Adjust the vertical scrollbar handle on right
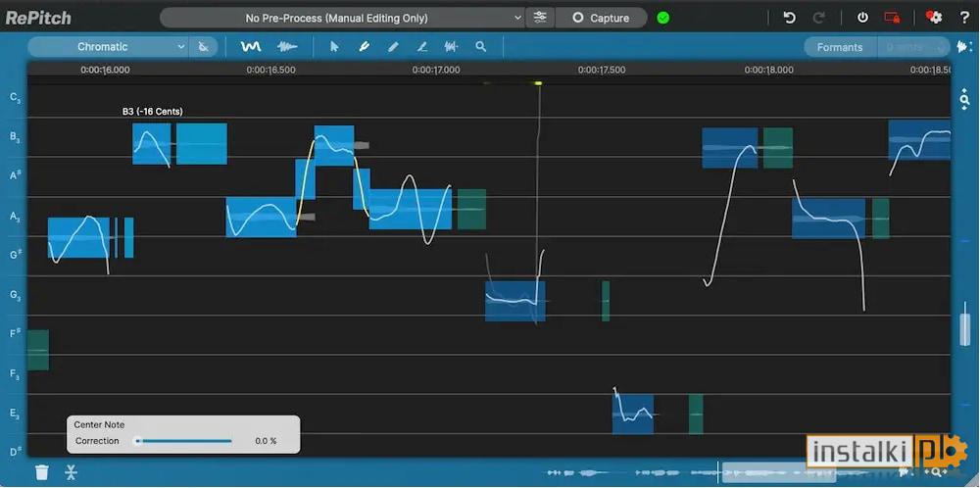 (x=965, y=329)
